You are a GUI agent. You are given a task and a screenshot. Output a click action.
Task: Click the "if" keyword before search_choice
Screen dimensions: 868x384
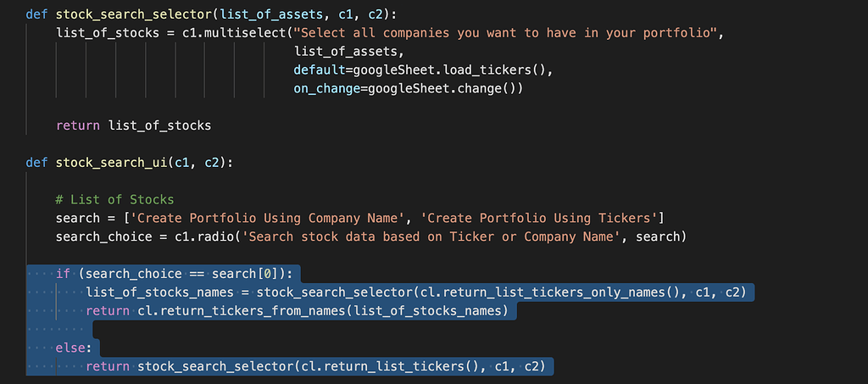click(63, 274)
